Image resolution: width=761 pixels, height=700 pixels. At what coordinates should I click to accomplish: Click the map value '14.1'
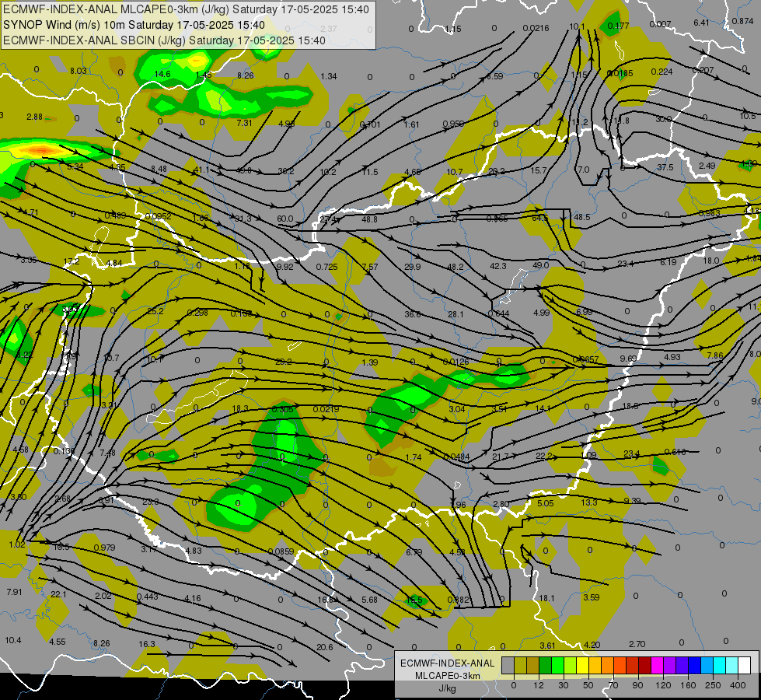[543, 408]
